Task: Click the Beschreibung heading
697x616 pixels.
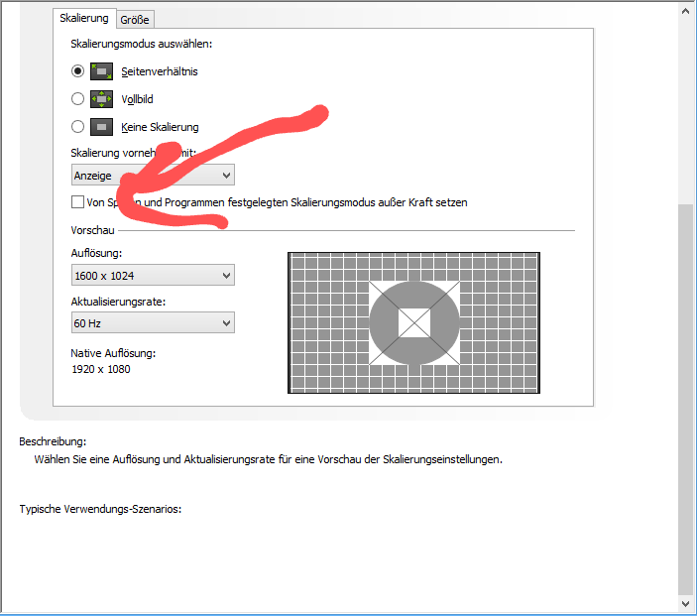Action: (x=53, y=441)
